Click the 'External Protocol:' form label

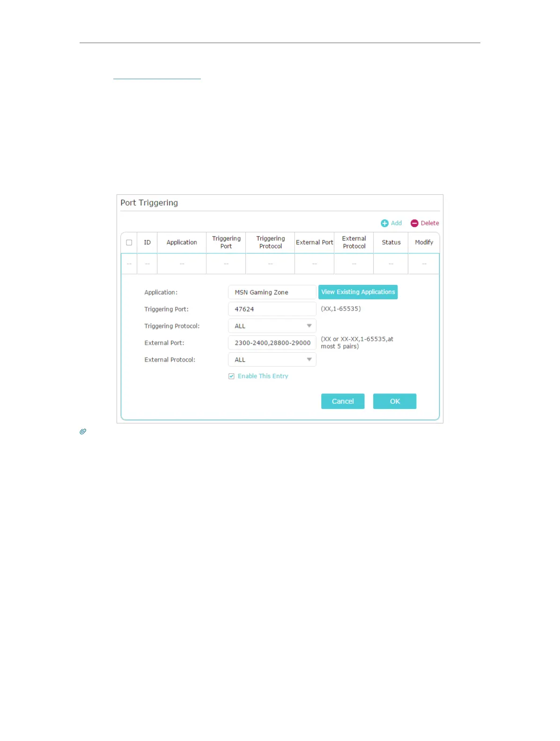pyautogui.click(x=169, y=360)
